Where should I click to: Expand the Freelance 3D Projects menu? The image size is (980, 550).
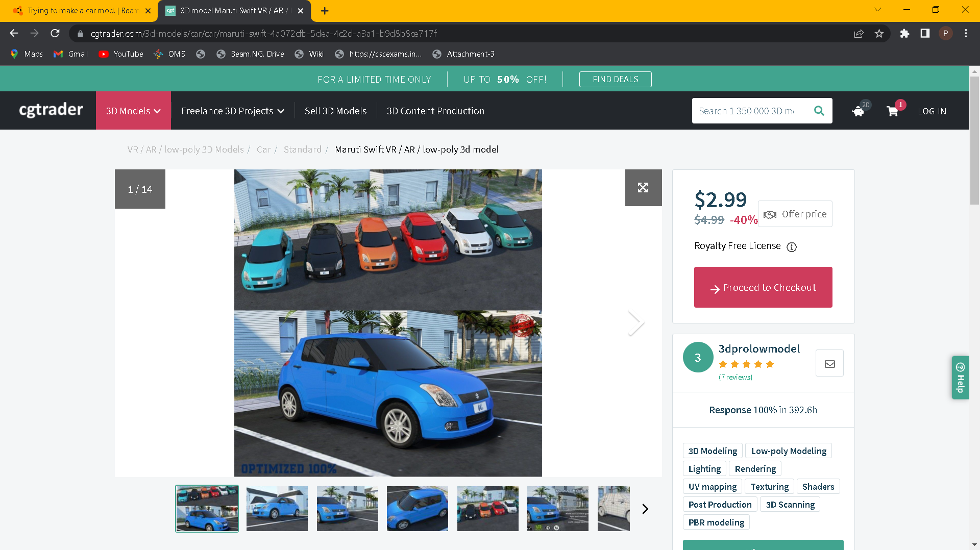tap(232, 111)
